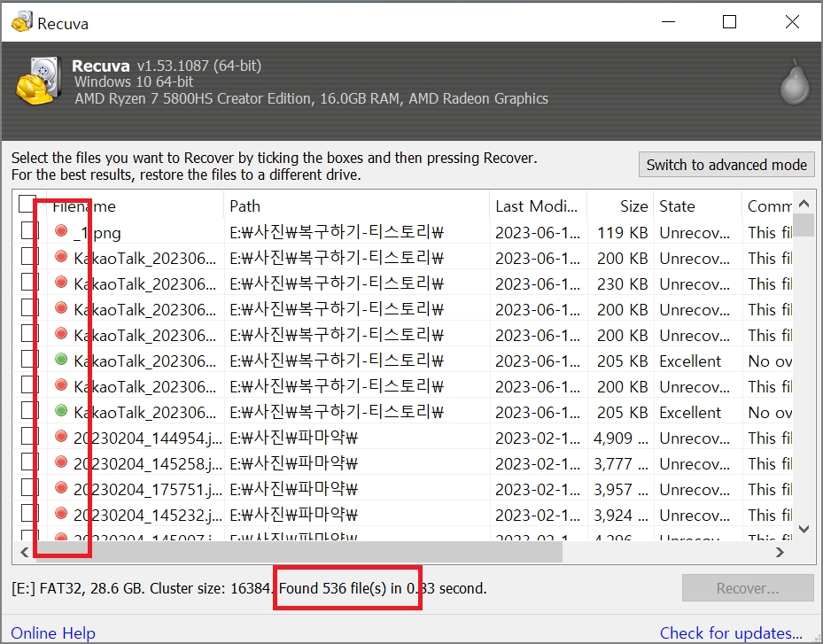823x644 pixels.
Task: Sort by the State column header
Action: (x=698, y=206)
